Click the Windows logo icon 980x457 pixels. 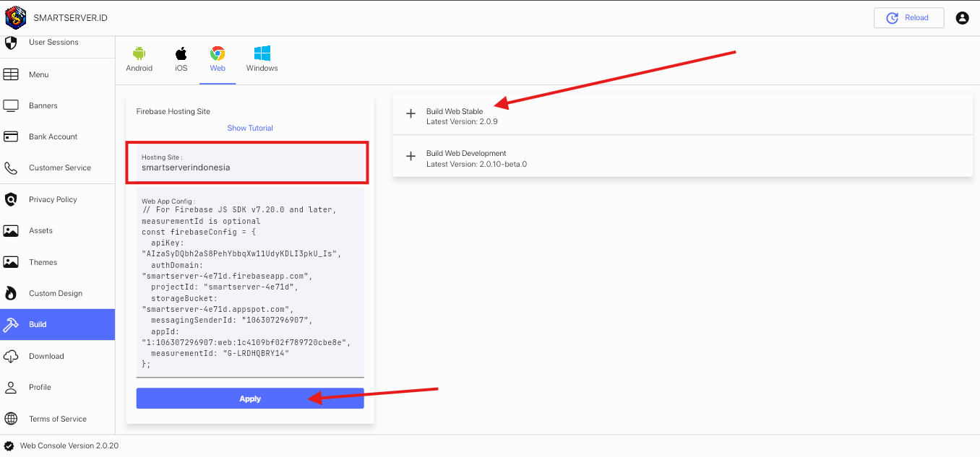pyautogui.click(x=262, y=53)
